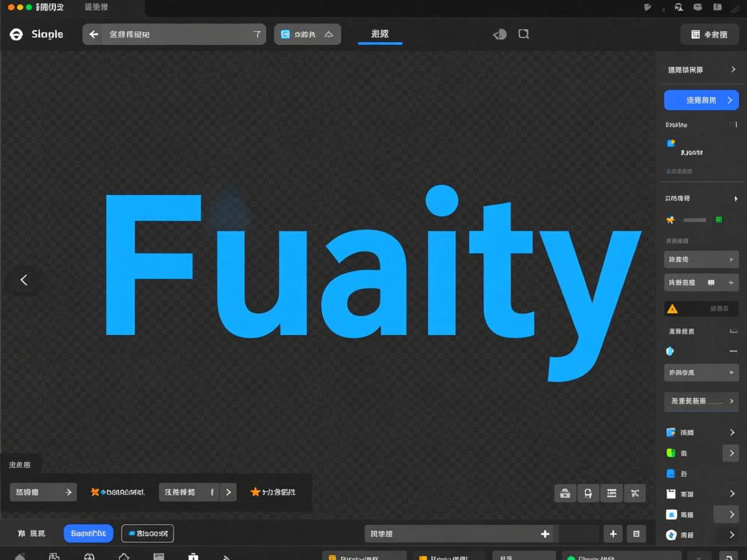Click the Slaple logo icon in the header
Image resolution: width=747 pixels, height=560 pixels.
click(16, 34)
